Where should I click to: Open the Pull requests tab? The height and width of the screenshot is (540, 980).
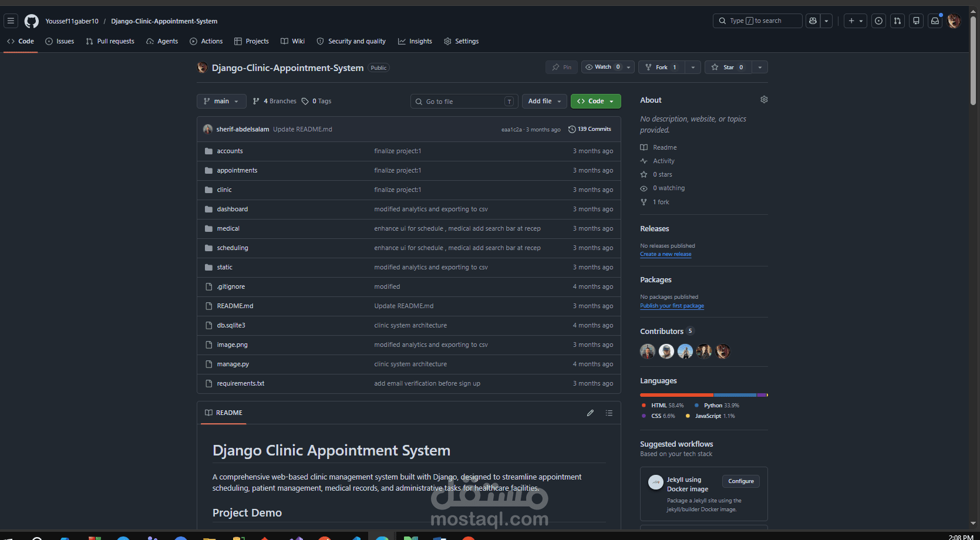110,41
